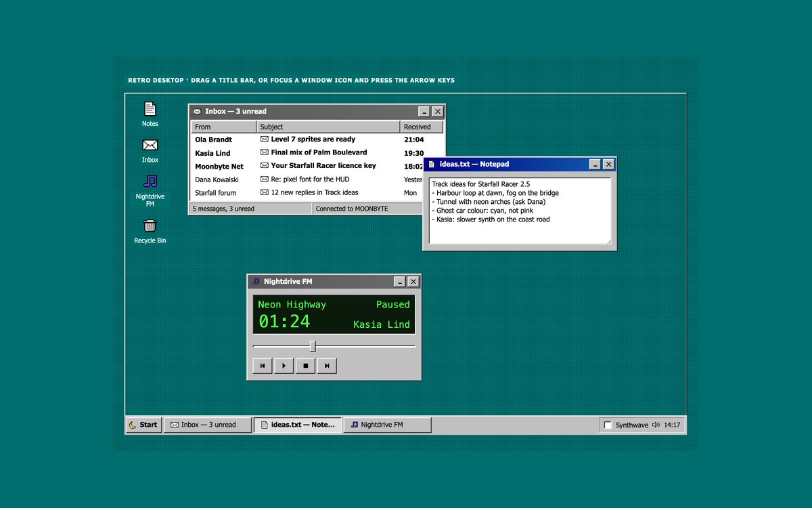Minimize the Nightdrive FM window
The width and height of the screenshot is (812, 508).
[x=400, y=281]
